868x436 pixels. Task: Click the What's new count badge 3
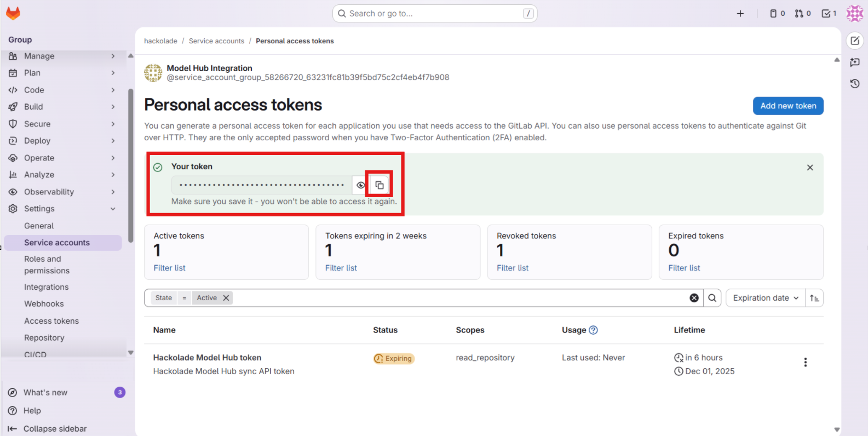coord(120,392)
